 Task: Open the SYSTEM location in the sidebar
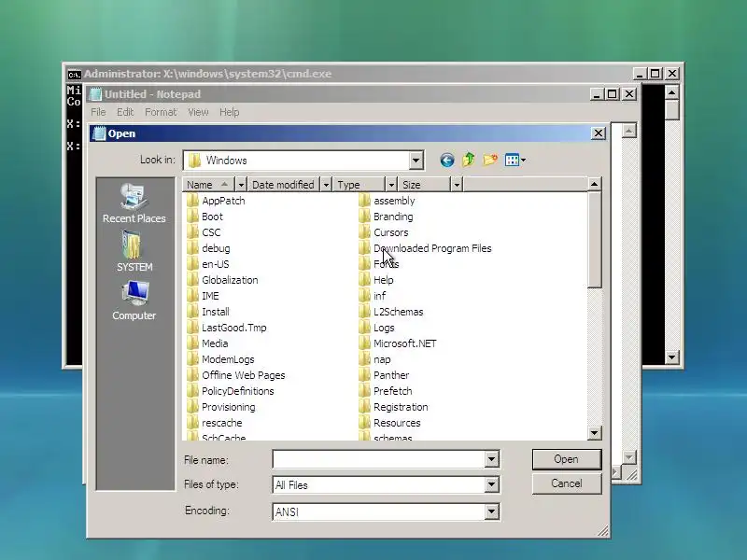point(134,251)
